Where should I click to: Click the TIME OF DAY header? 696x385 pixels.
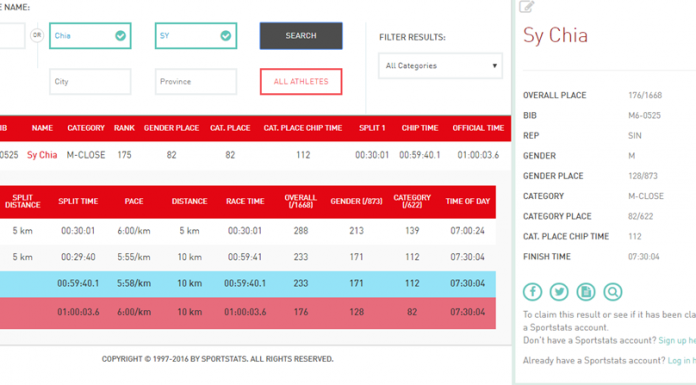click(x=467, y=201)
